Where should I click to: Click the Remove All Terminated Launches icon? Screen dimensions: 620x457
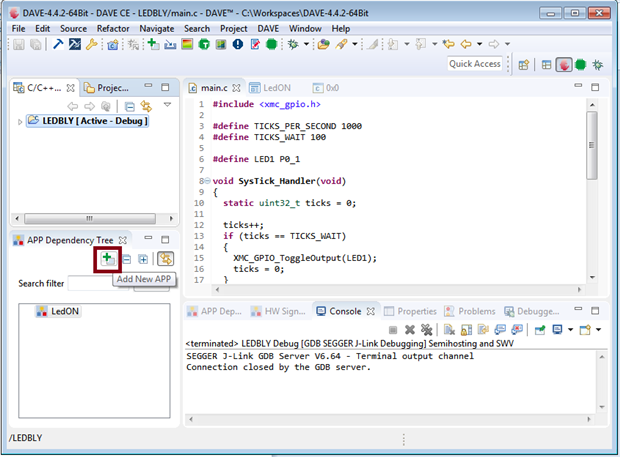(427, 329)
